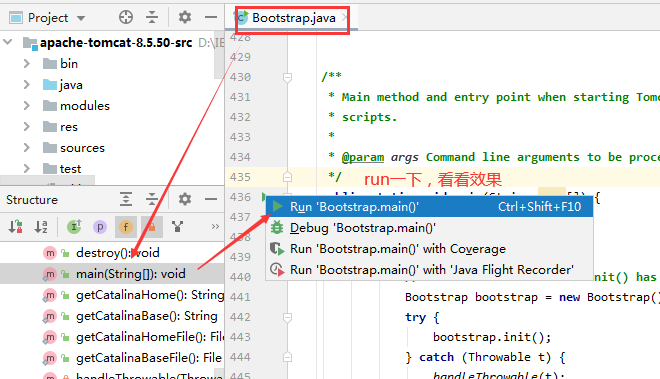Select getCatalinaHome(): String in Structure

112,295
